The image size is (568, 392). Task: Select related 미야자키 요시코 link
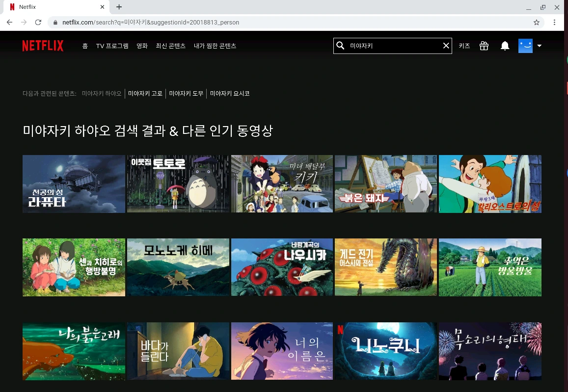click(x=230, y=93)
